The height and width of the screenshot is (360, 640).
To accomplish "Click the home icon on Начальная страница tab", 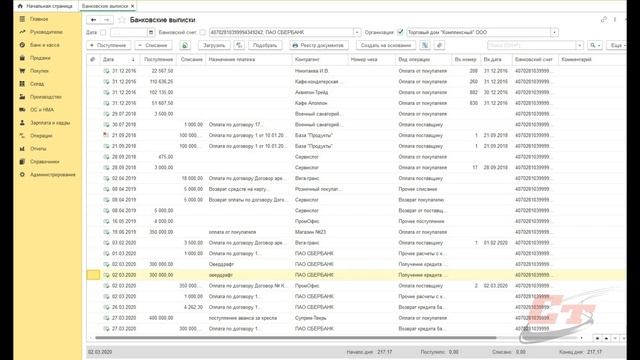I will pyautogui.click(x=20, y=6).
